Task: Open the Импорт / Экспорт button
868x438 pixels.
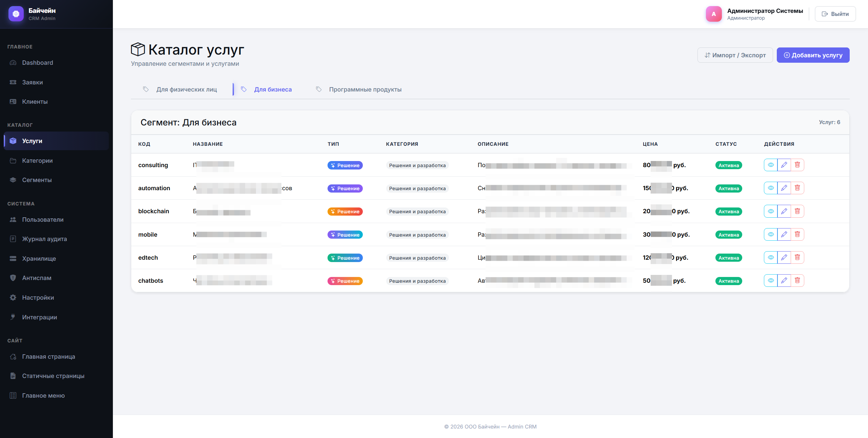Action: pyautogui.click(x=735, y=55)
